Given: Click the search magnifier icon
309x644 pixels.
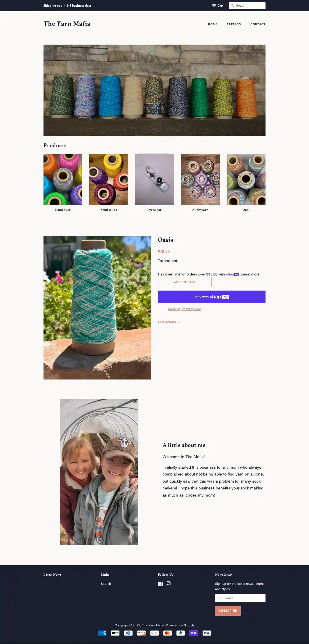Looking at the screenshot, I should pos(232,5).
